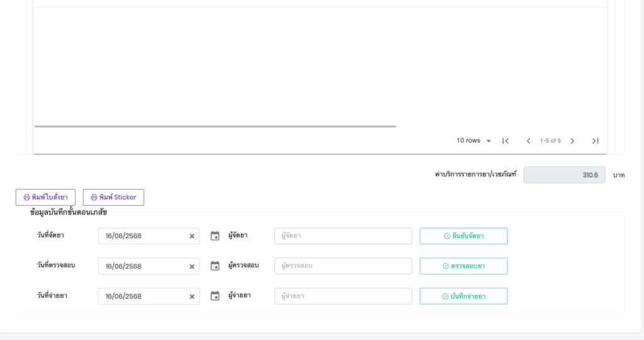
Task: Focus the ผู้จ่ายยา input field
Action: [343, 296]
